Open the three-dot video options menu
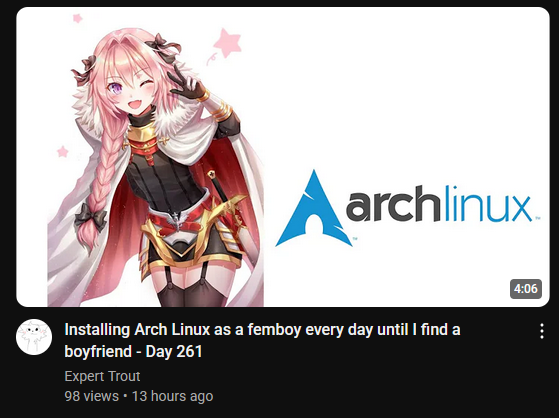The height and width of the screenshot is (418, 559). pyautogui.click(x=542, y=331)
